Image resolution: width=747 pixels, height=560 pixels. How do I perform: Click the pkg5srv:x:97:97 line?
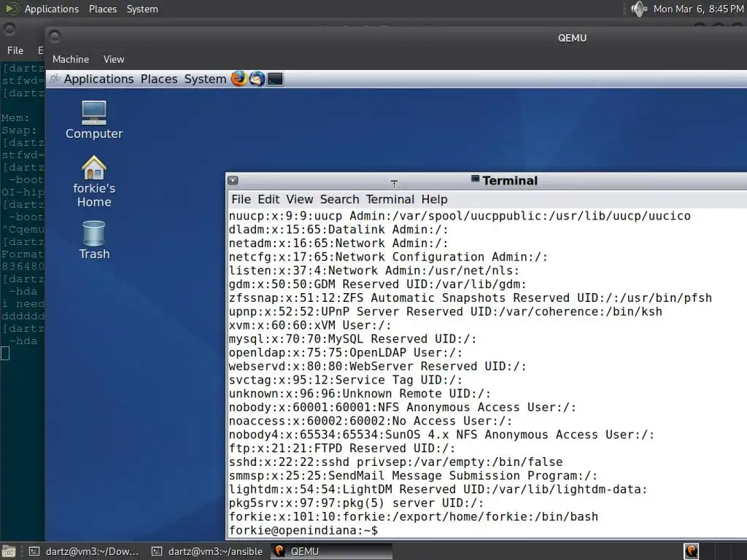[x=356, y=503]
